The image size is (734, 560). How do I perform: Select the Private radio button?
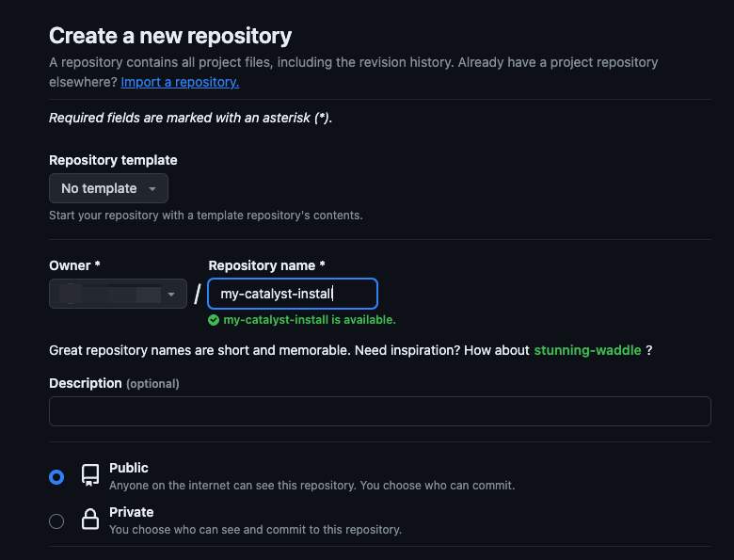(x=56, y=520)
